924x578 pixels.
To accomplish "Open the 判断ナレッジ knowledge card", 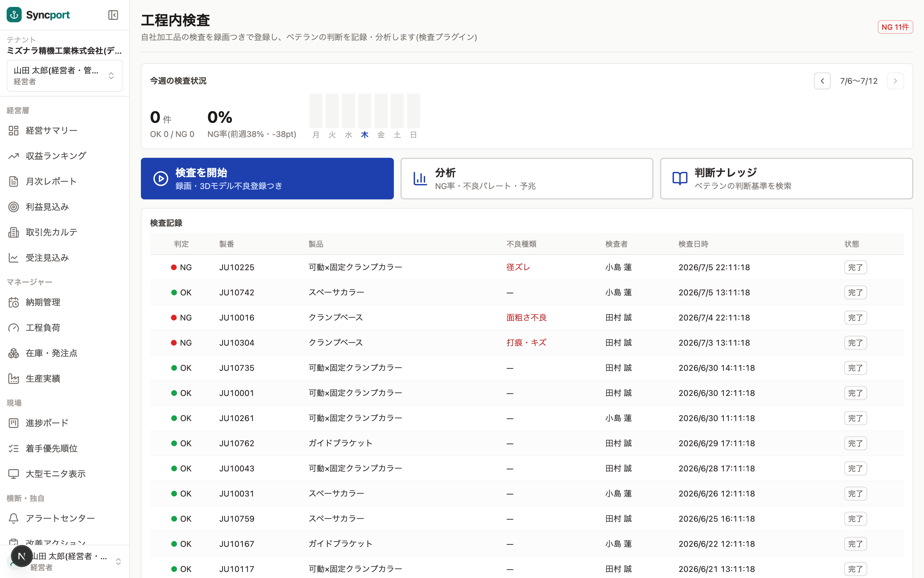I will coord(787,179).
